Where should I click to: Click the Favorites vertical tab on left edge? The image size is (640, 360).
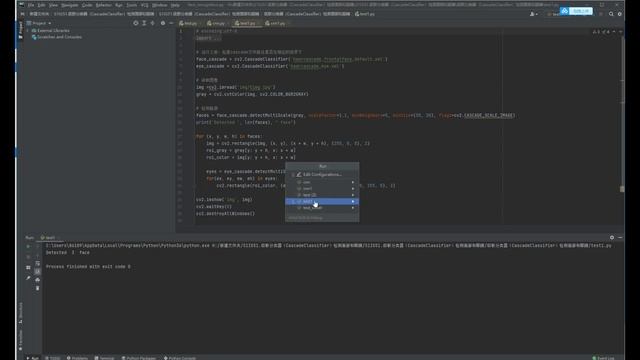(20, 340)
